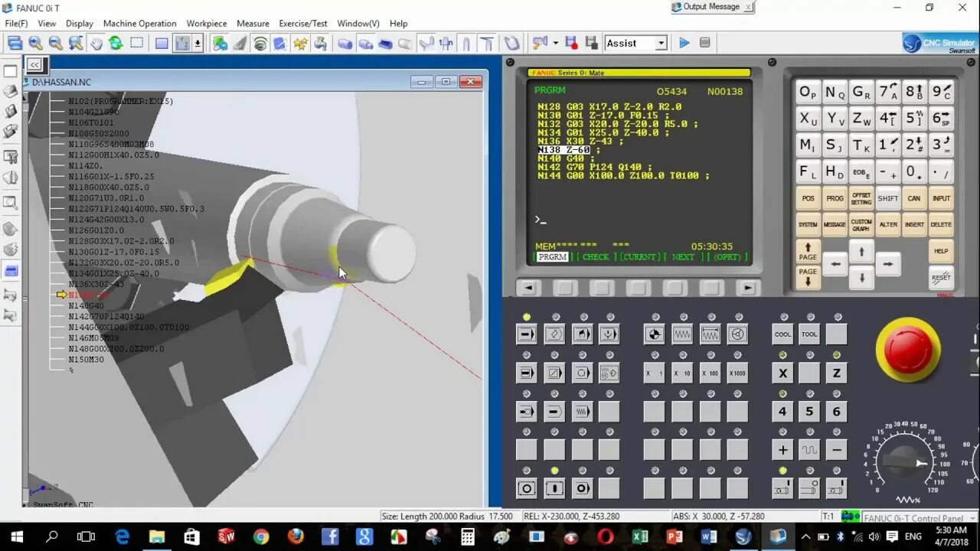Select the pan hand tool
This screenshot has width=980, height=551.
[96, 44]
